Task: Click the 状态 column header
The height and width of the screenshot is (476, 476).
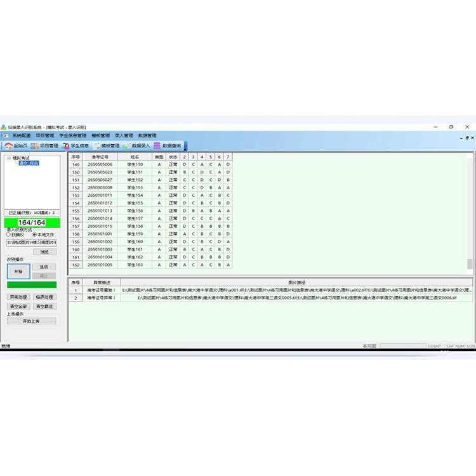Action: click(173, 157)
